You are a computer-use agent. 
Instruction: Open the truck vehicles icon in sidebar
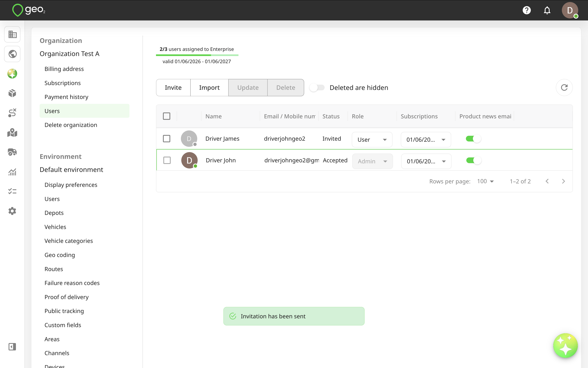pos(12,152)
